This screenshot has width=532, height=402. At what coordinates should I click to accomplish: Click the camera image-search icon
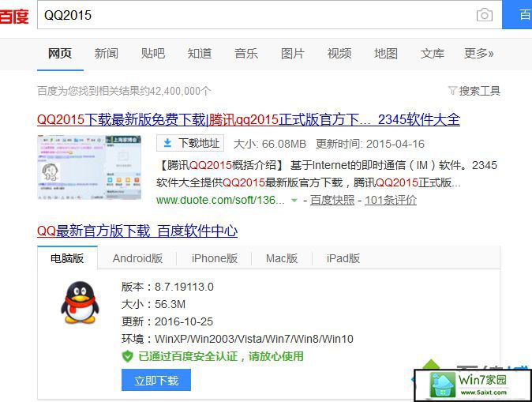point(485,15)
